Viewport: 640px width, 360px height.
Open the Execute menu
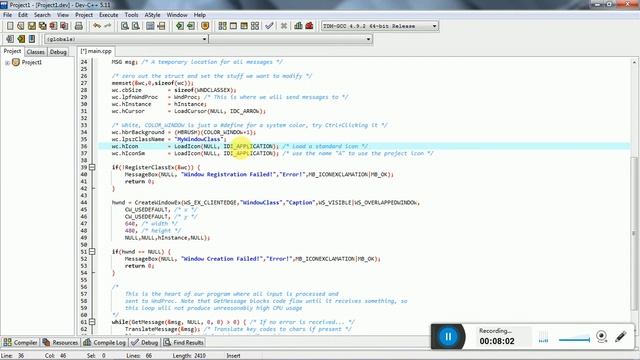pyautogui.click(x=109, y=15)
